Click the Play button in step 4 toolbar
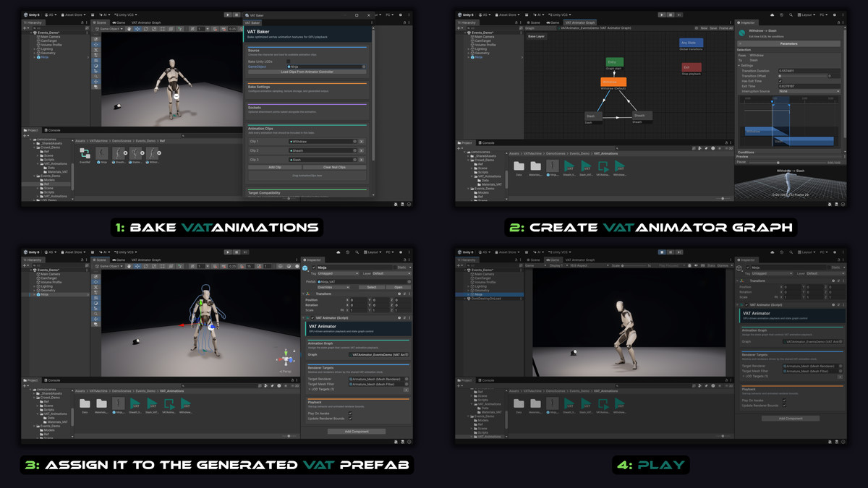Screen dimensions: 868x488 pos(662,252)
